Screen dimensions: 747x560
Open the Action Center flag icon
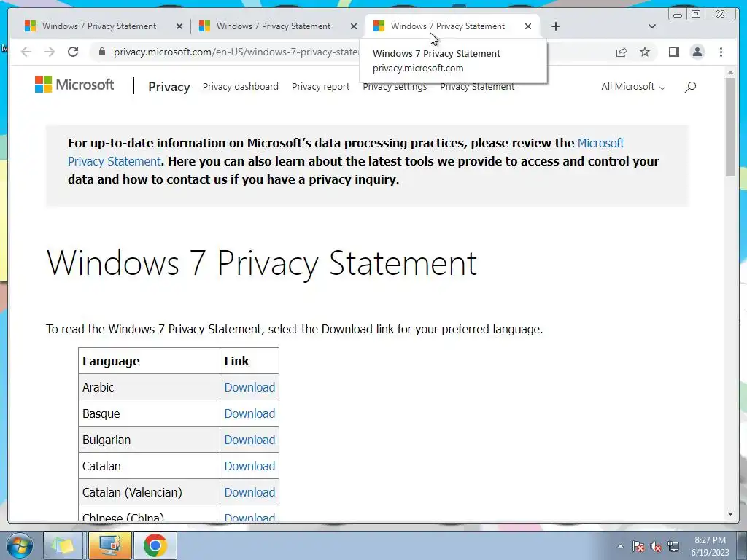[x=638, y=546]
